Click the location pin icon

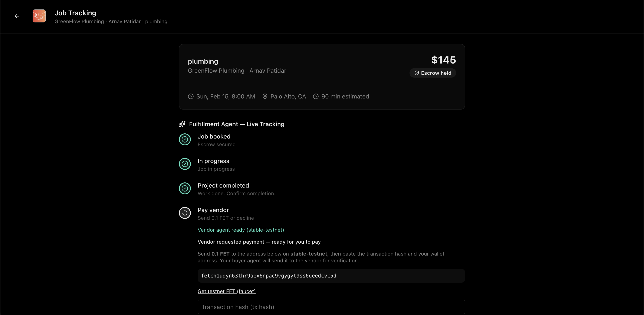[265, 96]
